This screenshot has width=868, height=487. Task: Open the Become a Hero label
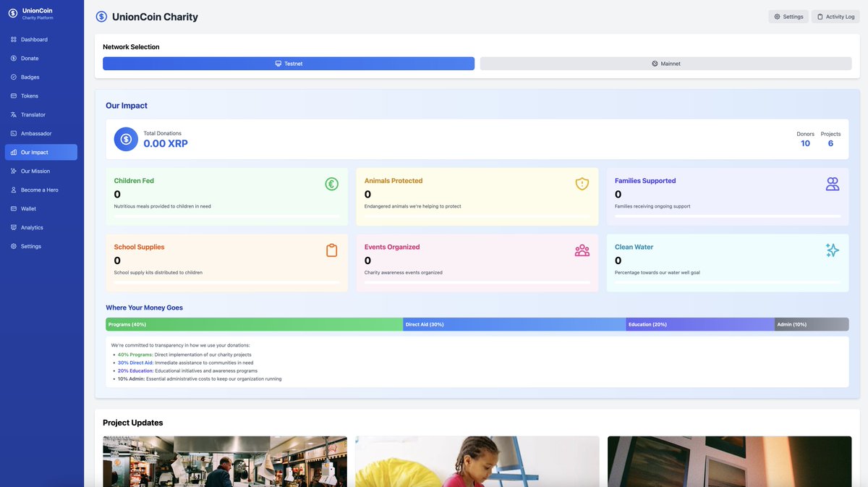click(40, 190)
